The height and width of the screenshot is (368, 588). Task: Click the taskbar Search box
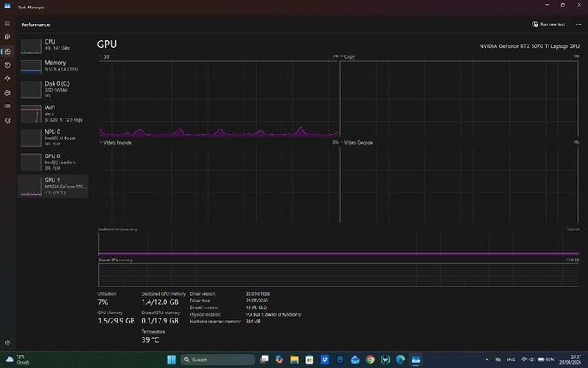point(218,360)
